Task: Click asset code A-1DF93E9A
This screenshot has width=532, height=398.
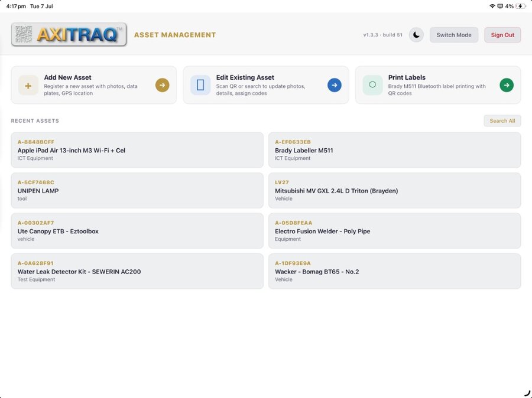Action: pos(293,263)
